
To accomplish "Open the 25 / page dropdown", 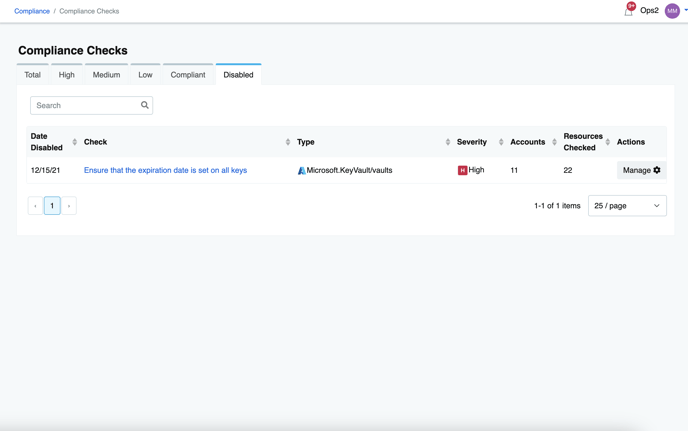I will pos(627,206).
